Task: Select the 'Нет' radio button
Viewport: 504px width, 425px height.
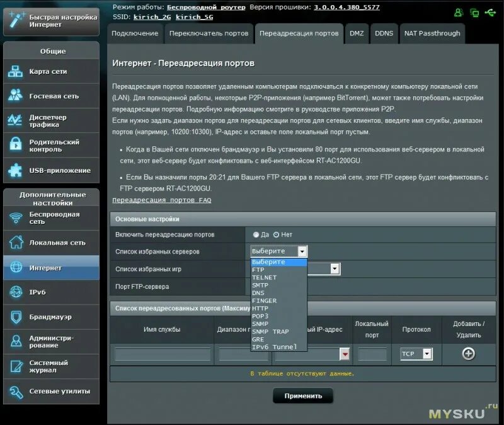Action: pos(276,235)
